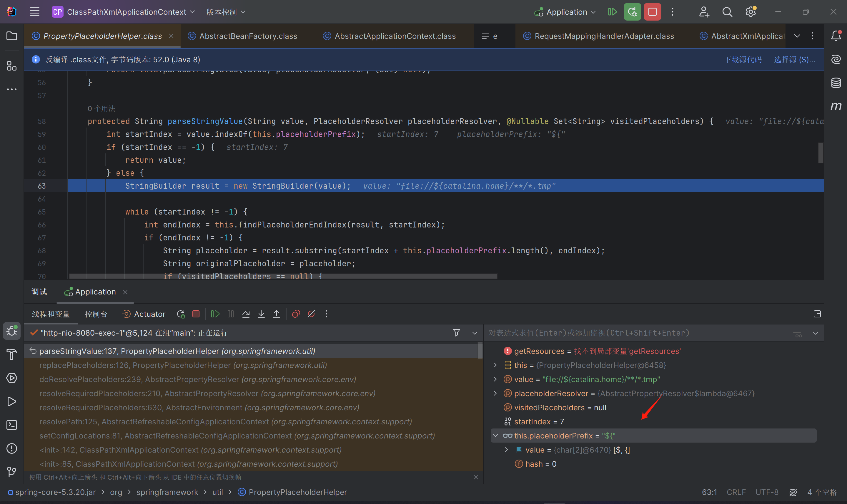Resume program in debug toolbar
The image size is (847, 504).
pos(215,314)
